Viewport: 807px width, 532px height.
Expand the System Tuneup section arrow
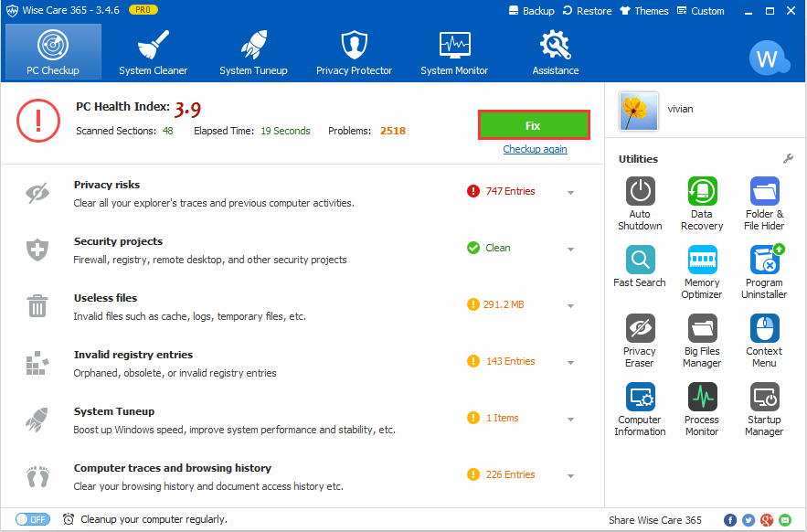click(571, 420)
